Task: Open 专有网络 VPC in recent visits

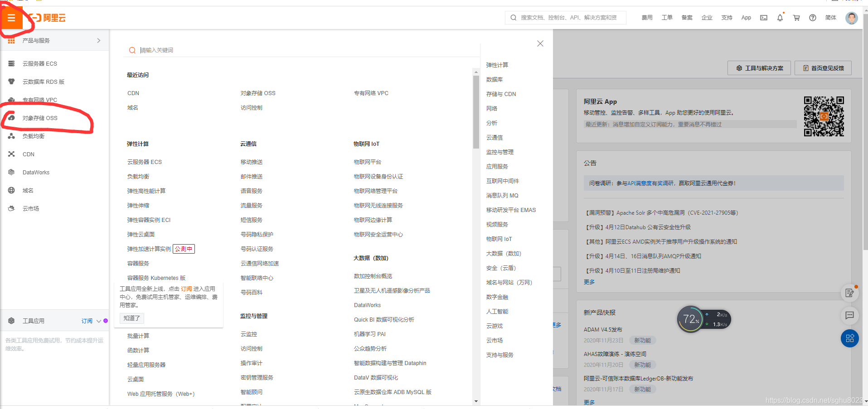Action: (371, 93)
